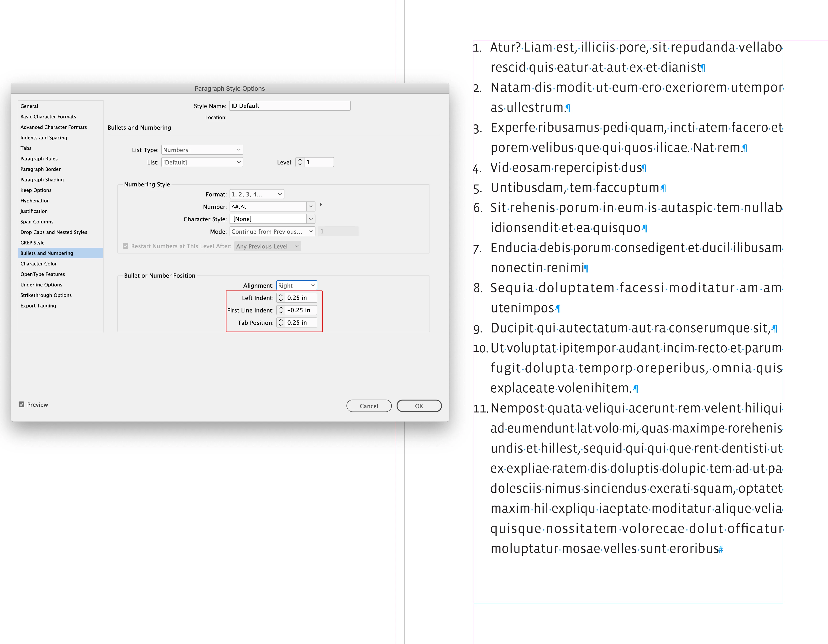Click the Left Indent stepper arrows
The width and height of the screenshot is (828, 644).
281,298
